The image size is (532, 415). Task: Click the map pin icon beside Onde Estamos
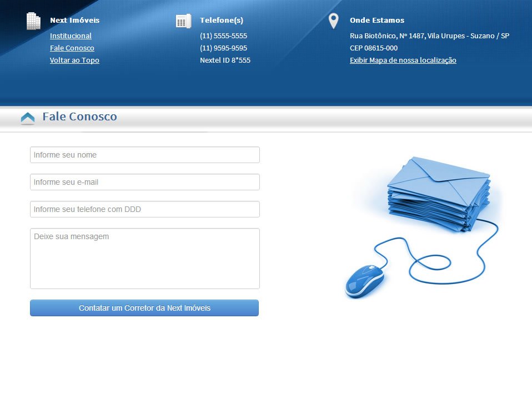click(x=334, y=21)
